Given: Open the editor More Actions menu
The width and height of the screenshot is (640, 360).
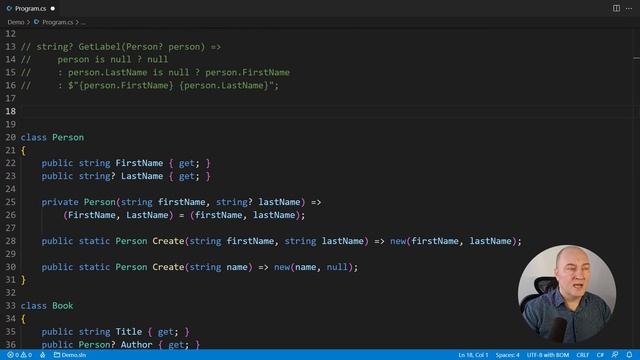Looking at the screenshot, I should (629, 8).
